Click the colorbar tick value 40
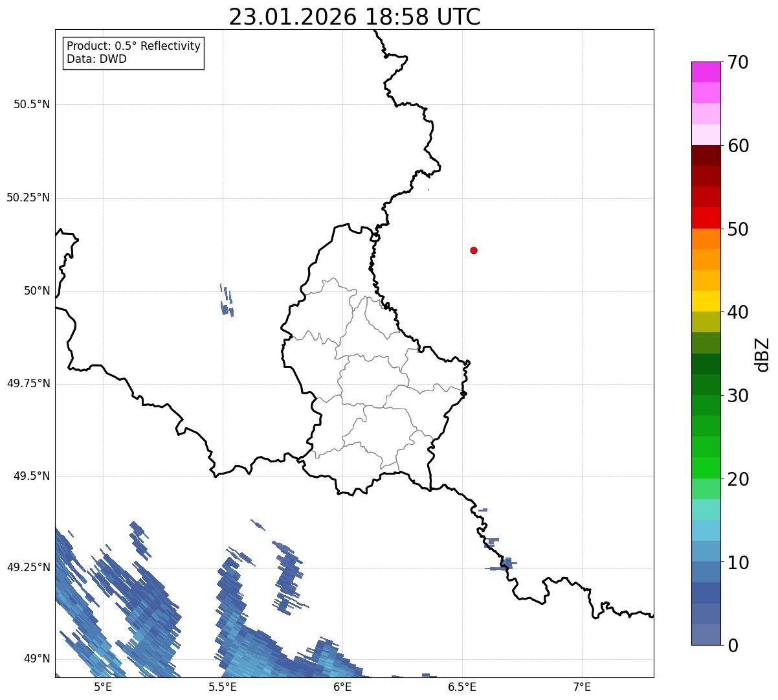The height and width of the screenshot is (700, 778). tap(738, 312)
